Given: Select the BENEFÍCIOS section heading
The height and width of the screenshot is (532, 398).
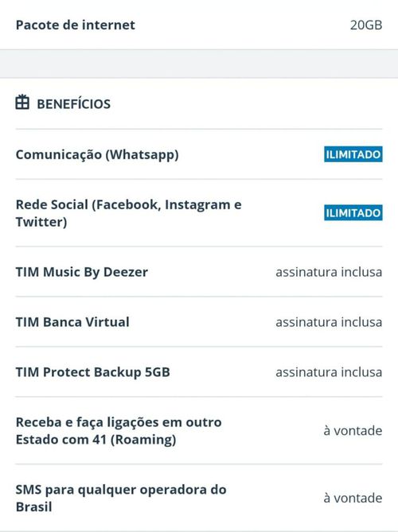Looking at the screenshot, I should click(74, 104).
